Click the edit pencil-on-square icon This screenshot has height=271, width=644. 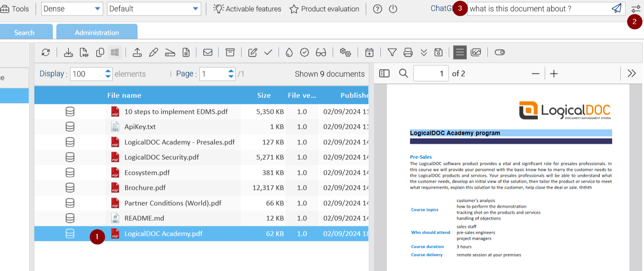[253, 52]
